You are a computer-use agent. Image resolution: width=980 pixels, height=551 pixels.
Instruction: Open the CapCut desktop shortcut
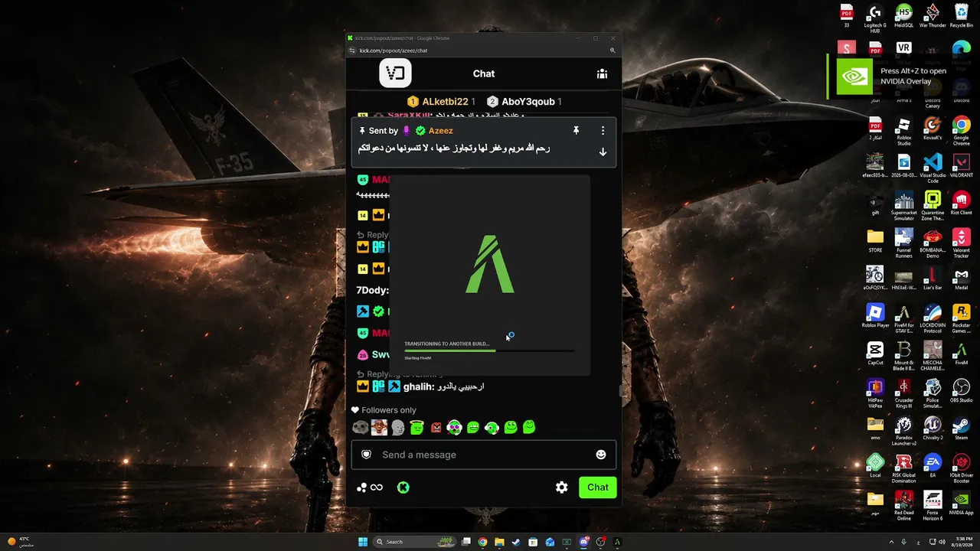(x=875, y=353)
